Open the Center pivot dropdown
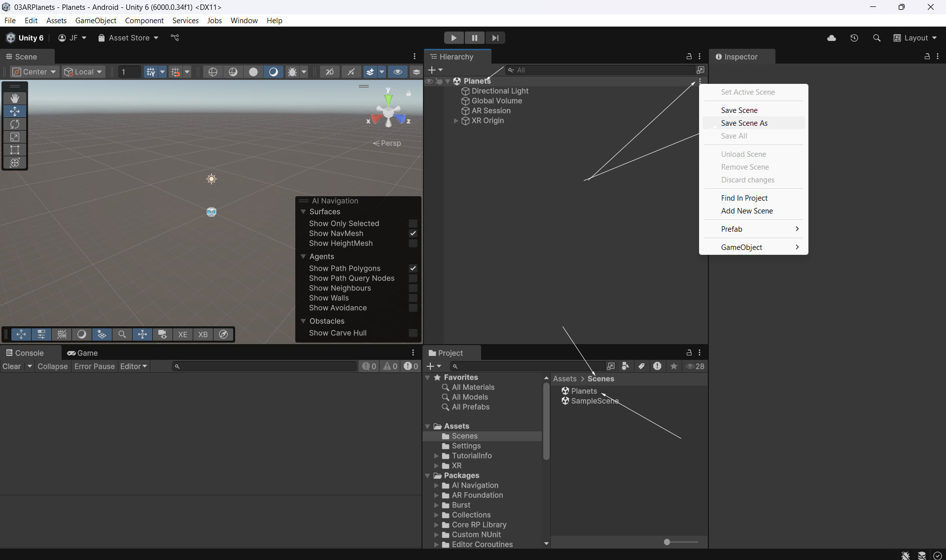Image resolution: width=946 pixels, height=560 pixels. pyautogui.click(x=34, y=72)
